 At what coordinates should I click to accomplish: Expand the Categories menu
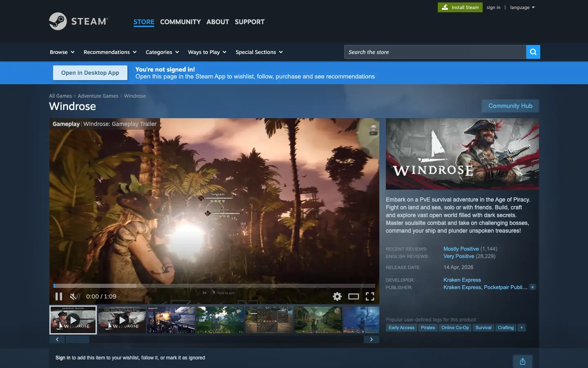tap(162, 52)
